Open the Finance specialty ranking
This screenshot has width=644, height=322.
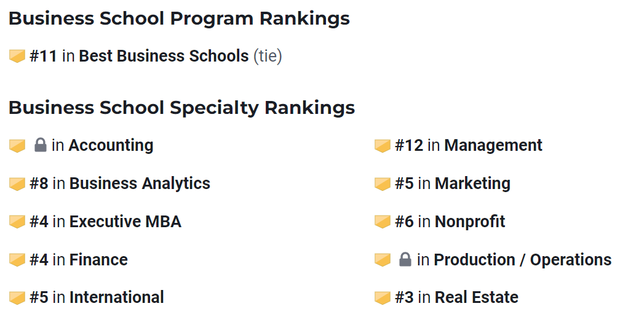click(x=98, y=259)
